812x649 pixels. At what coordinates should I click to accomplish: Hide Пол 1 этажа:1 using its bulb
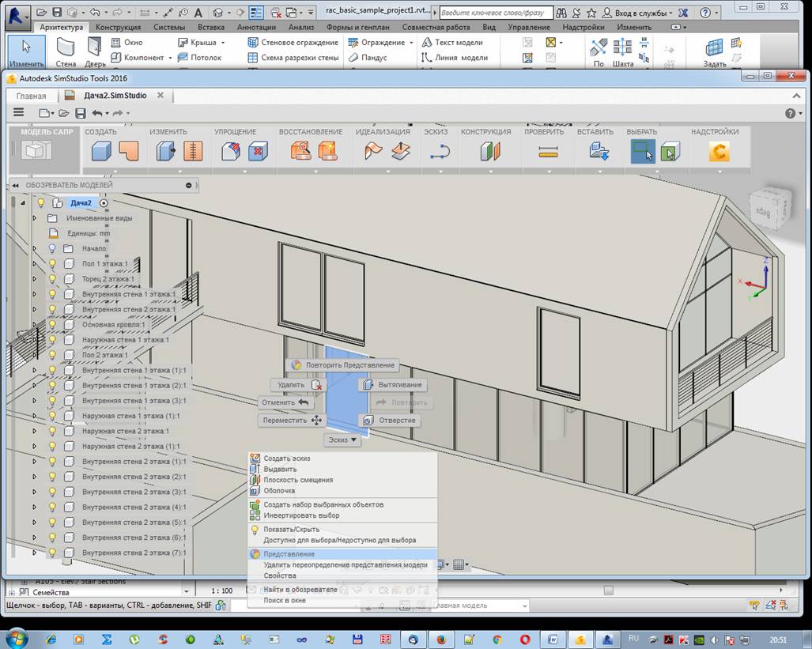pos(53,264)
